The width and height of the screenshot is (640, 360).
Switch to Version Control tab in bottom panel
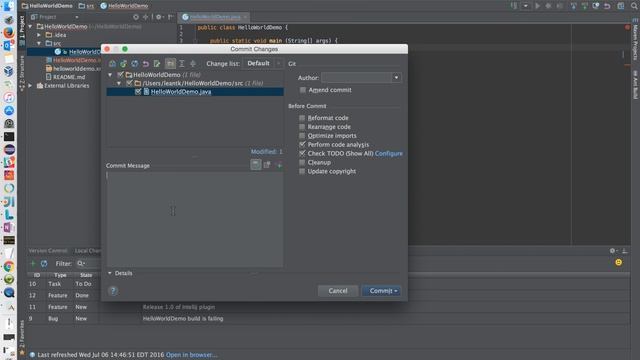click(48, 251)
